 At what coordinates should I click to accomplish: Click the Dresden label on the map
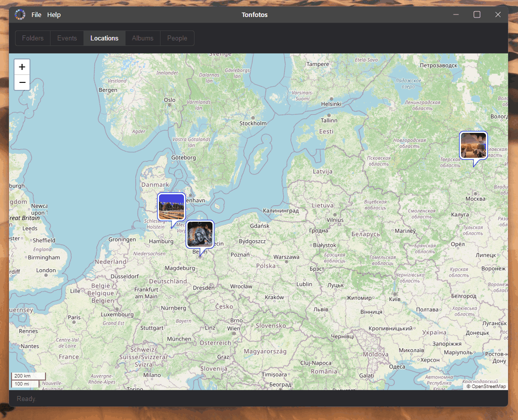click(204, 288)
